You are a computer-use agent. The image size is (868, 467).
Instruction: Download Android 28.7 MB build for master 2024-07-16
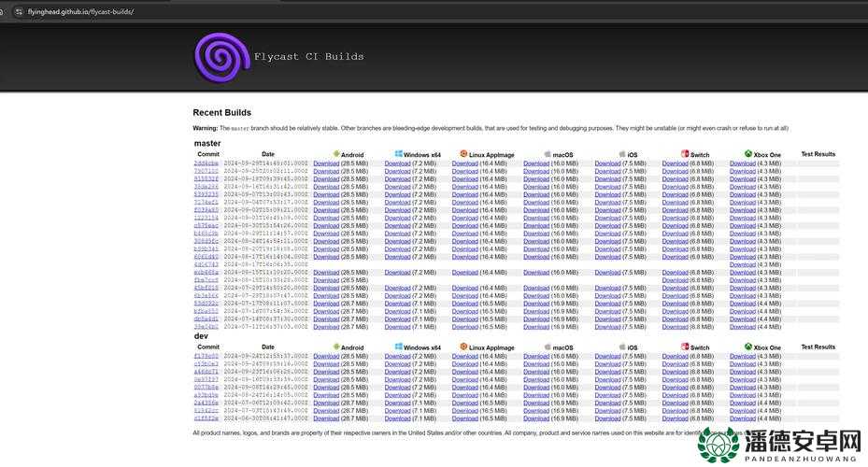(326, 311)
